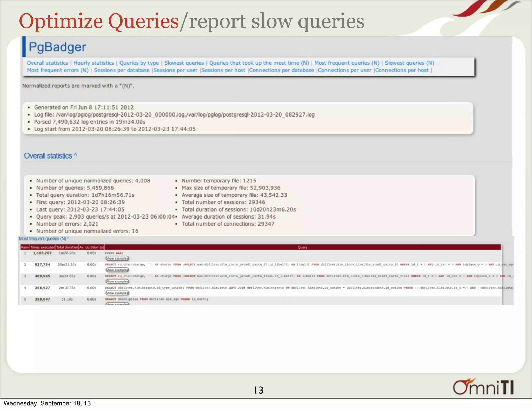
Task: Click the Times executed column header
Action: pos(43,247)
